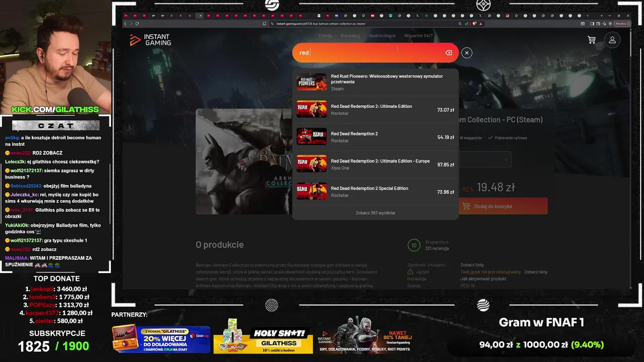This screenshot has width=644, height=362.
Task: Click the "O produkcie" heading
Action: (x=220, y=245)
